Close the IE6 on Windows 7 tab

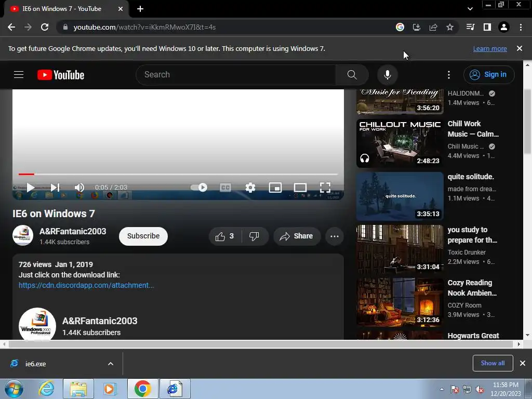121,9
